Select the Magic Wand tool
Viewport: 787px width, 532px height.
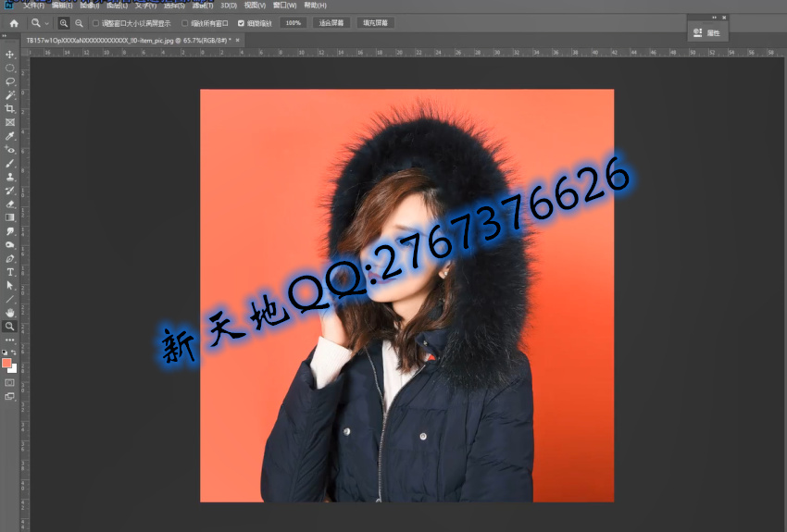(x=9, y=94)
